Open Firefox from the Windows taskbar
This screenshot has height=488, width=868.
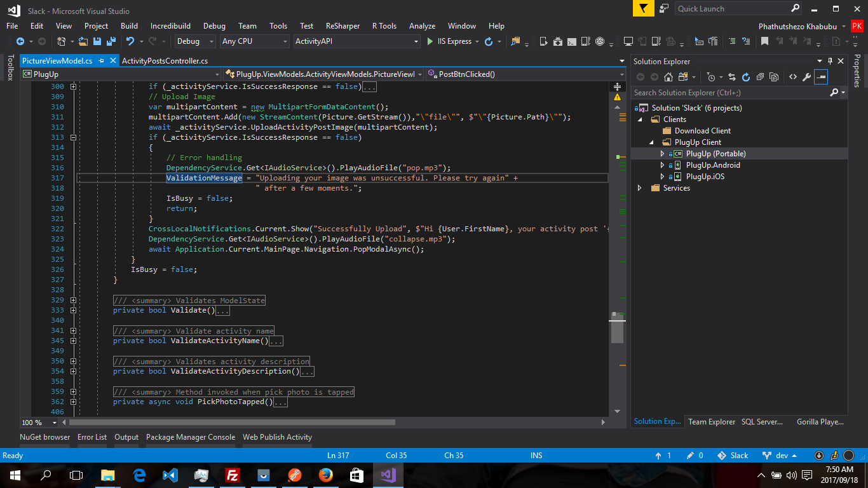(325, 475)
